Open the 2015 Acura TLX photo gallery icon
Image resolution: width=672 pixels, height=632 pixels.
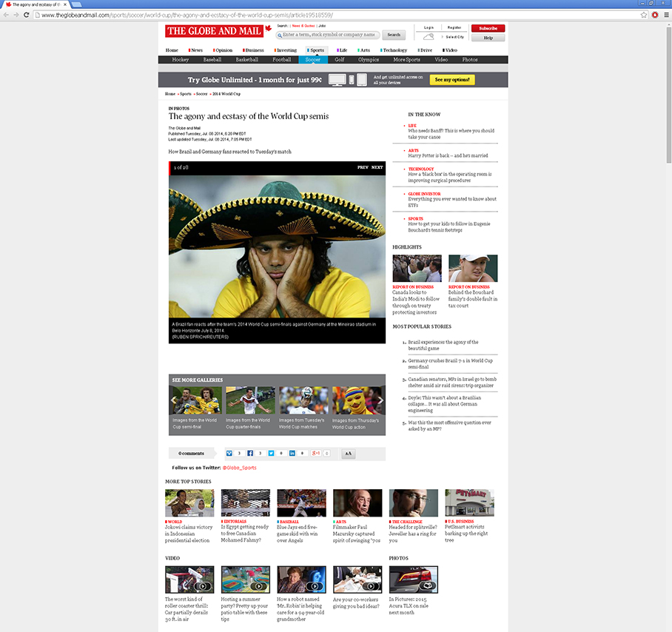pos(427,585)
